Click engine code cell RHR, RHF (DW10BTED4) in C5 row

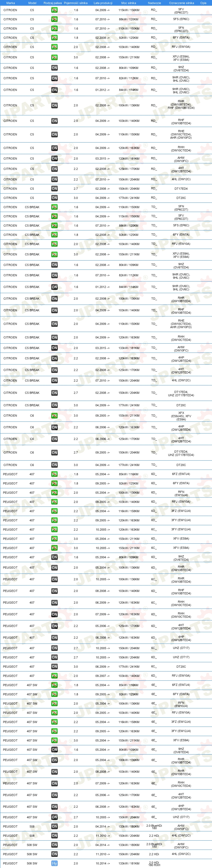tap(181, 105)
